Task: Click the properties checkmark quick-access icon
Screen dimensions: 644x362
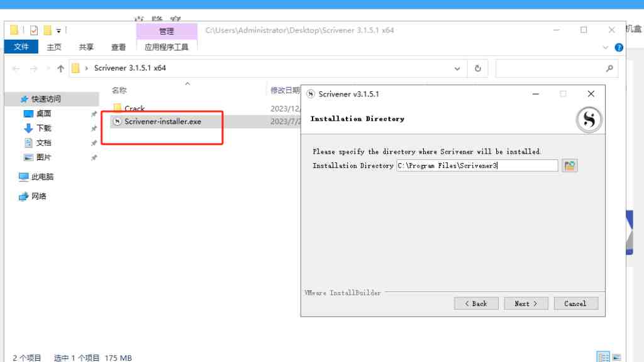Action: [34, 30]
